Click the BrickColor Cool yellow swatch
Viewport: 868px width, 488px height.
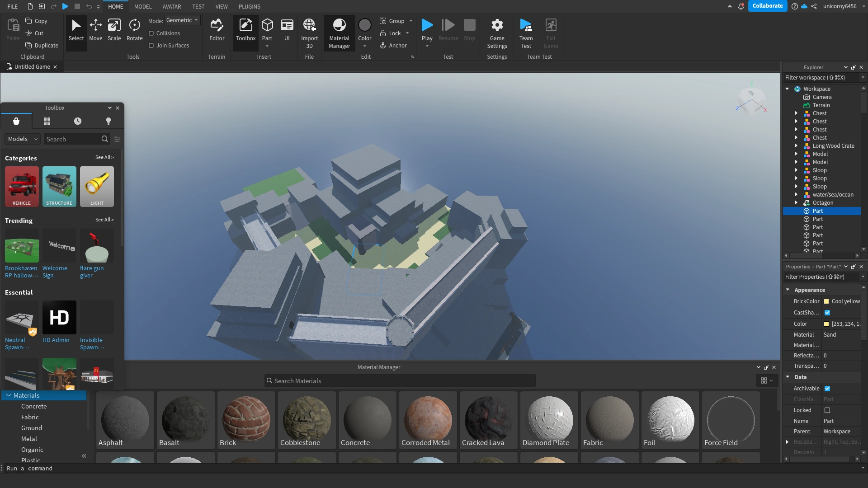(x=826, y=301)
